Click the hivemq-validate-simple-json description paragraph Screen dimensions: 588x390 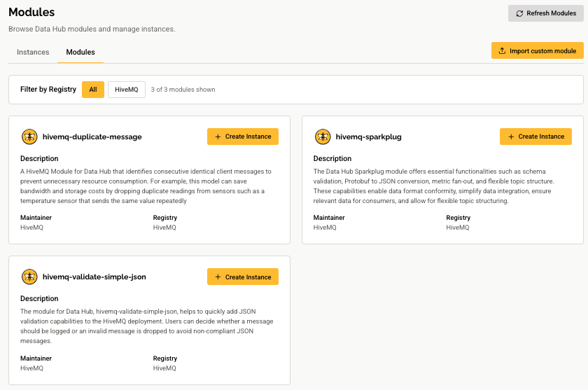click(146, 326)
